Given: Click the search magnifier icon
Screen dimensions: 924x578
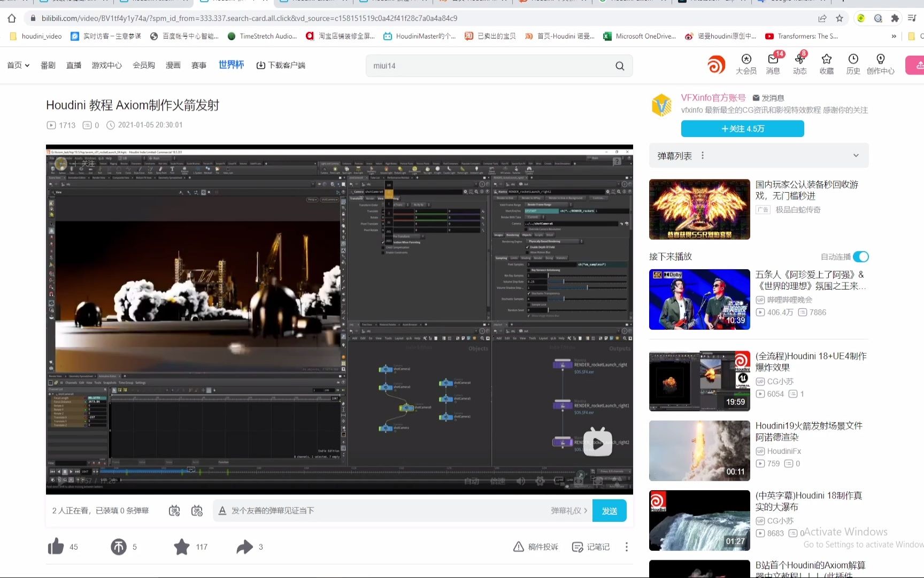Looking at the screenshot, I should pyautogui.click(x=620, y=66).
